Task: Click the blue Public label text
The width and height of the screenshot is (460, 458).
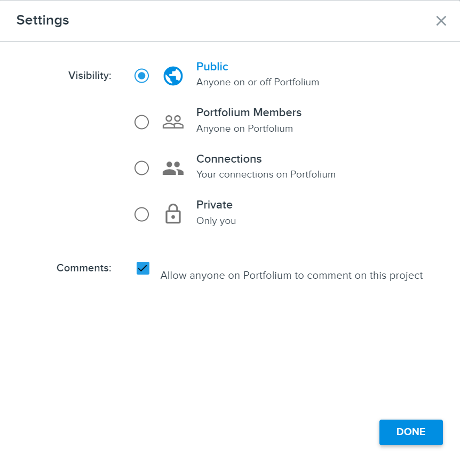Action: (x=212, y=66)
